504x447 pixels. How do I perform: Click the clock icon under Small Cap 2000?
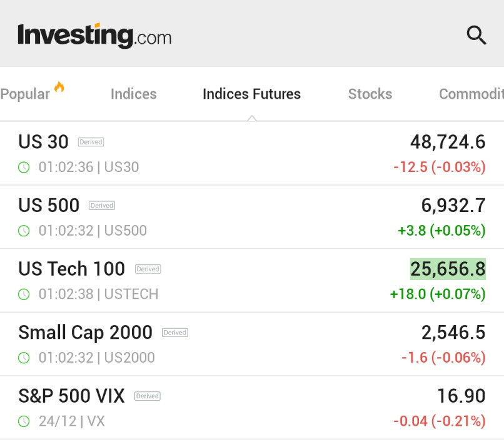coord(24,358)
